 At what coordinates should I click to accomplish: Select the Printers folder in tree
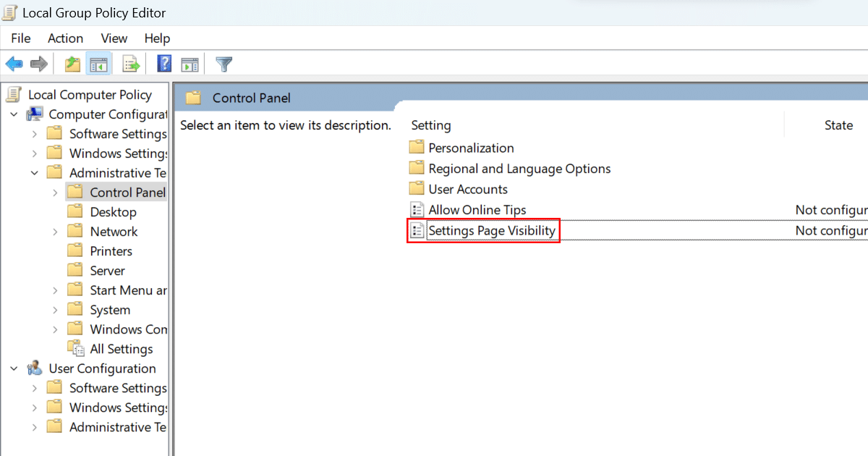click(111, 251)
